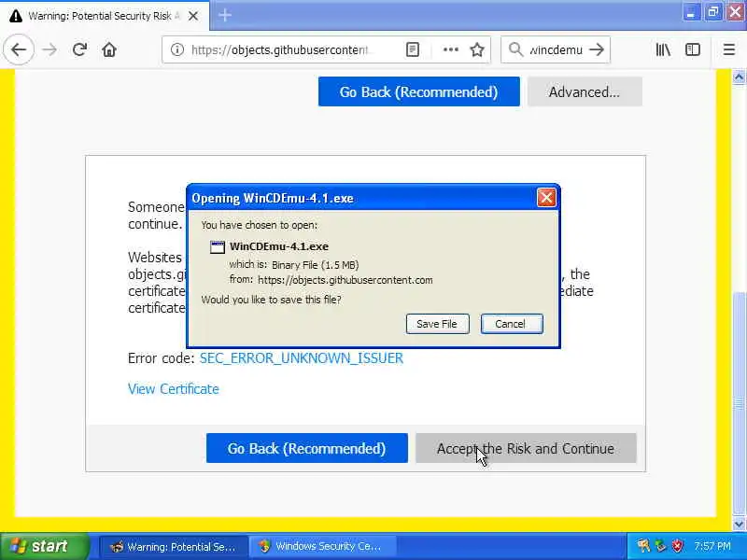Submit the search with the go arrow
This screenshot has width=747, height=560.
tap(597, 49)
